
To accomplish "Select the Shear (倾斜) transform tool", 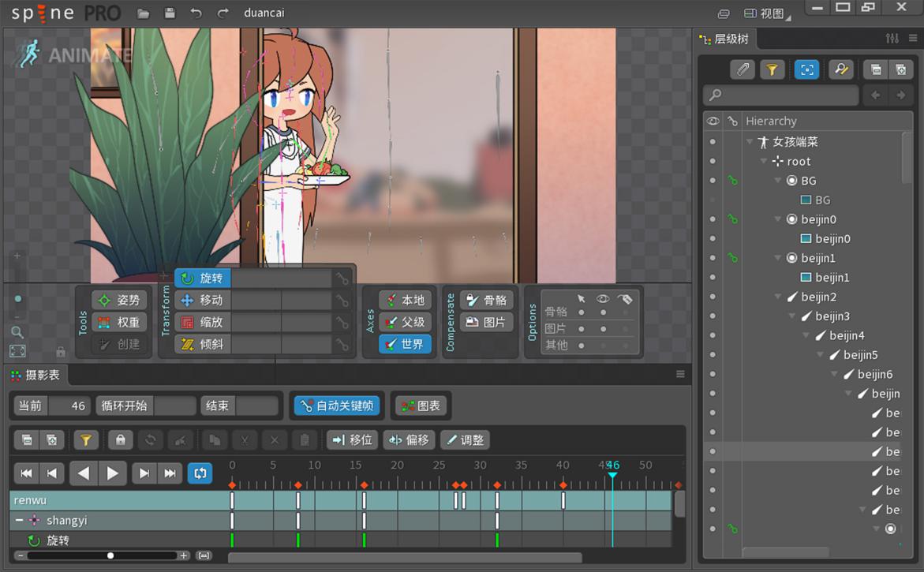I will pyautogui.click(x=203, y=345).
